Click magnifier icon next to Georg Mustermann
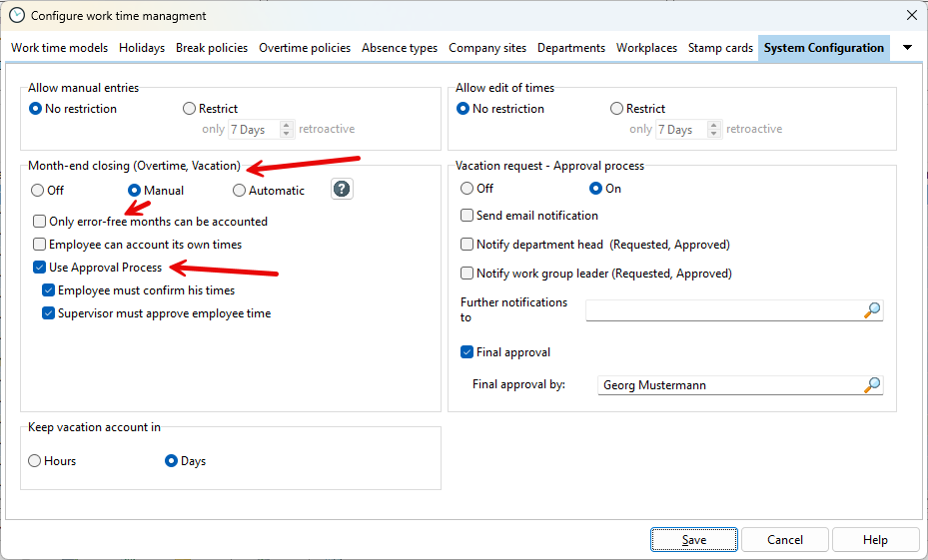Screen dimensions: 928x560 (872, 385)
